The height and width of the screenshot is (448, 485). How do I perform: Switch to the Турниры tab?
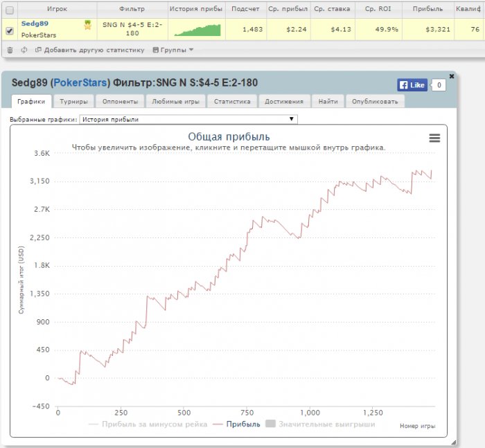pyautogui.click(x=73, y=101)
